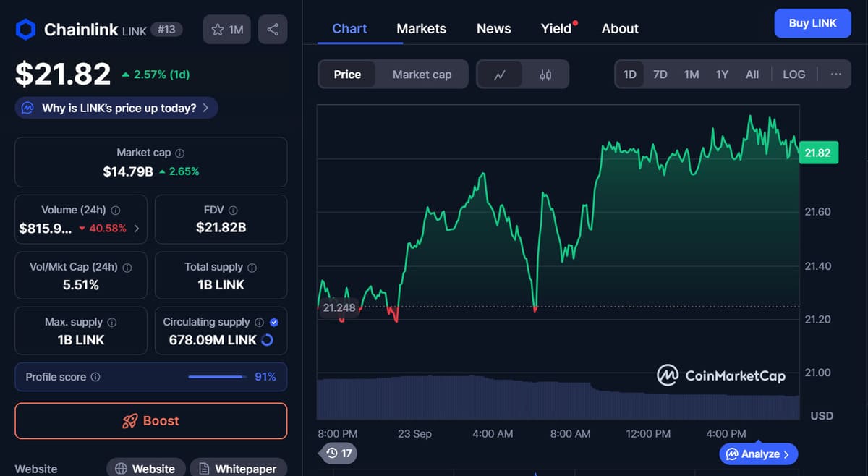Click the 23 Sep axis label
868x476 pixels.
click(x=414, y=433)
